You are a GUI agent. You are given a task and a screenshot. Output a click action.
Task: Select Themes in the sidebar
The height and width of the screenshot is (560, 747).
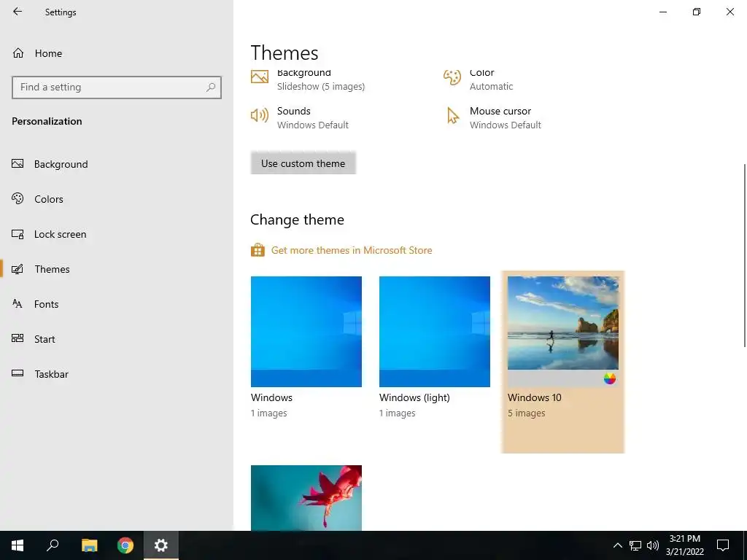coord(52,269)
